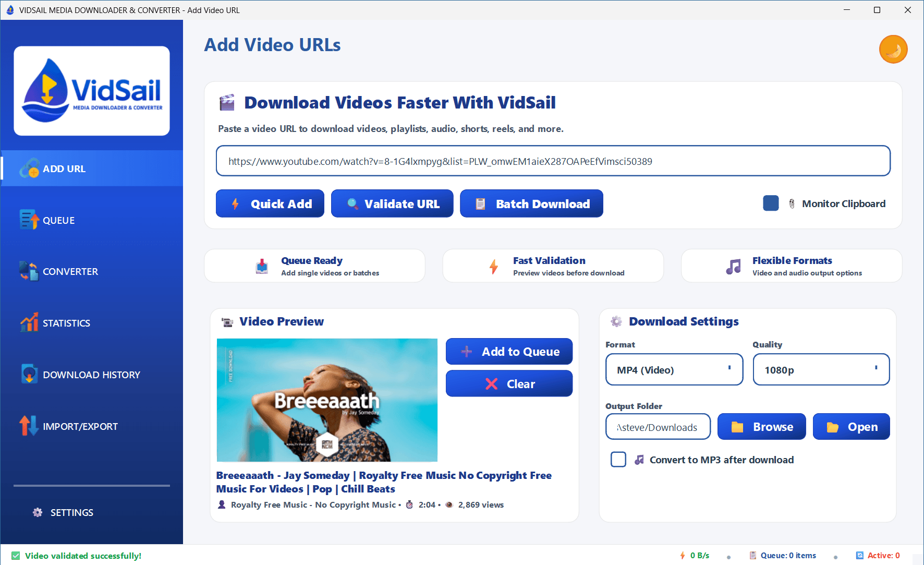Add the previewed video to the queue
The width and height of the screenshot is (924, 565).
click(509, 352)
